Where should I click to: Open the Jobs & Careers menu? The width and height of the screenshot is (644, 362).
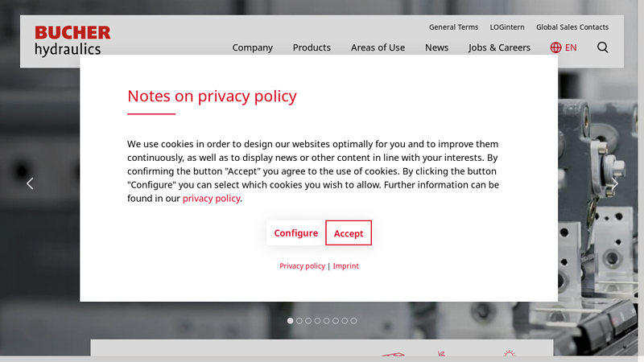(499, 47)
